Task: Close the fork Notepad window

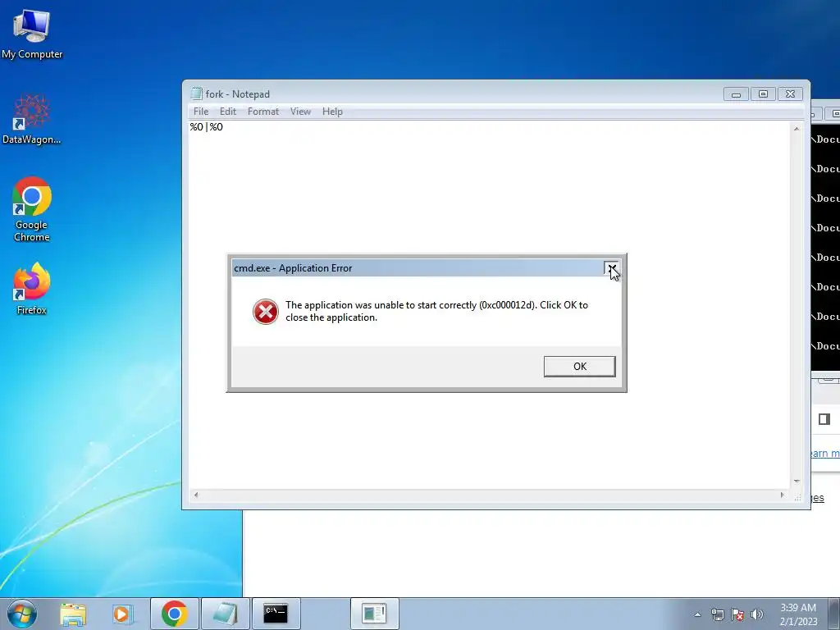Action: (x=790, y=94)
